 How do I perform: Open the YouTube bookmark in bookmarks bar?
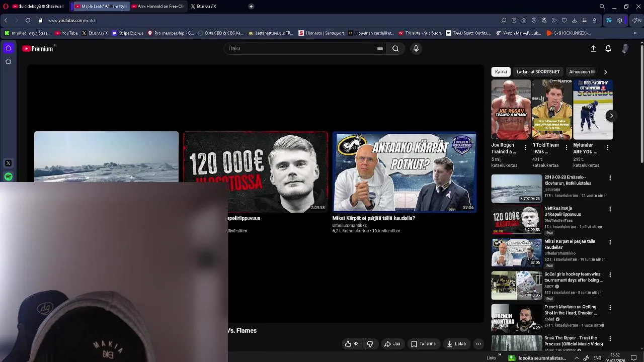pyautogui.click(x=66, y=33)
